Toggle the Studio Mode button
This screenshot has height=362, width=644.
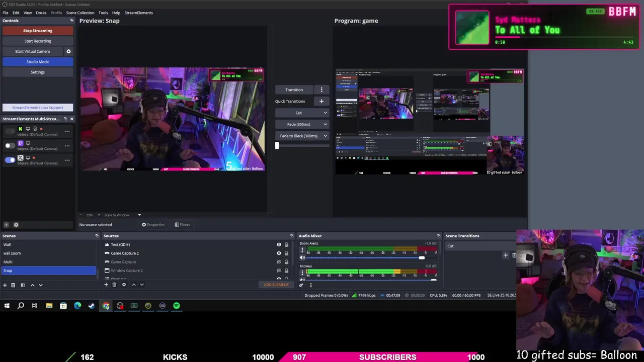pyautogui.click(x=38, y=62)
